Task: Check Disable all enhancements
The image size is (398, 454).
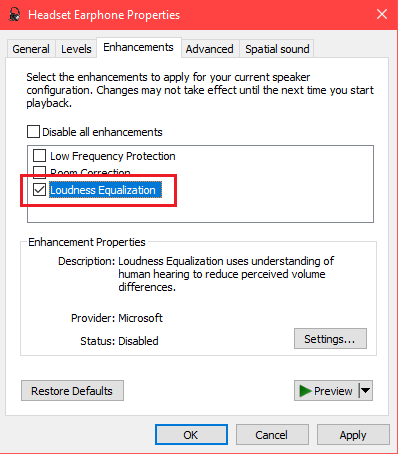Action: tap(33, 131)
